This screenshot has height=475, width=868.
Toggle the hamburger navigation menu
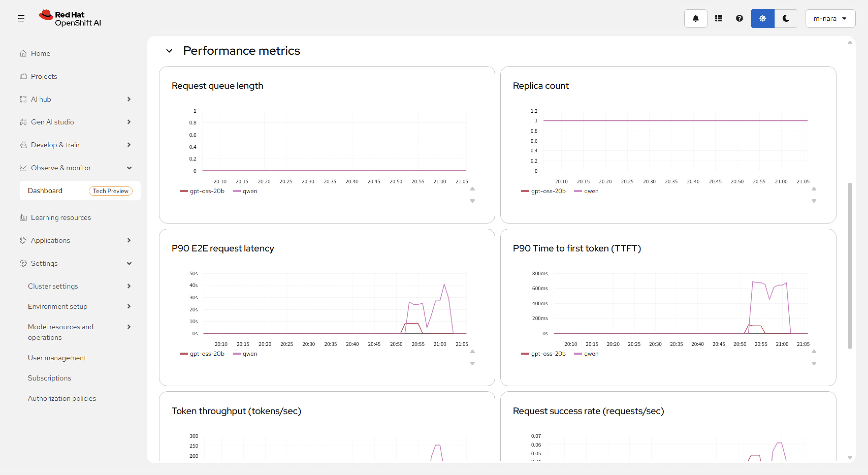click(x=21, y=19)
